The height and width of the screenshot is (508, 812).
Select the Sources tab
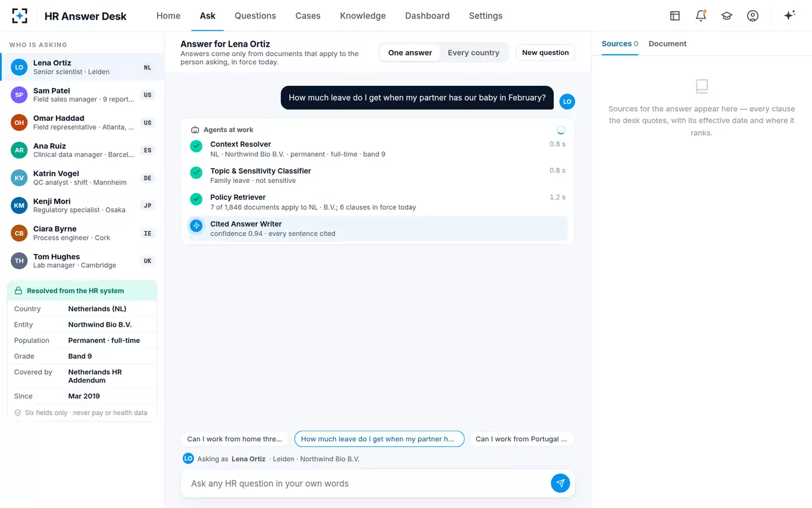click(x=620, y=43)
